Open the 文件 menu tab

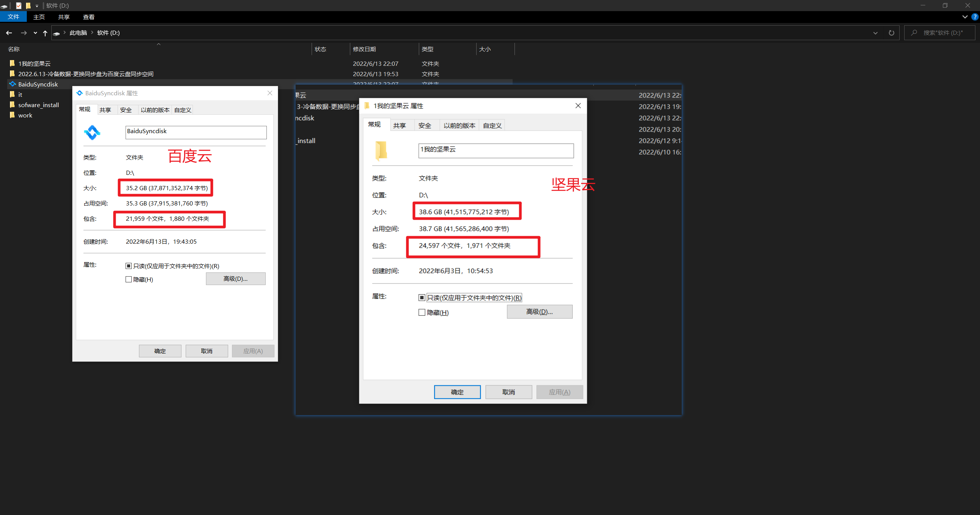[x=13, y=17]
